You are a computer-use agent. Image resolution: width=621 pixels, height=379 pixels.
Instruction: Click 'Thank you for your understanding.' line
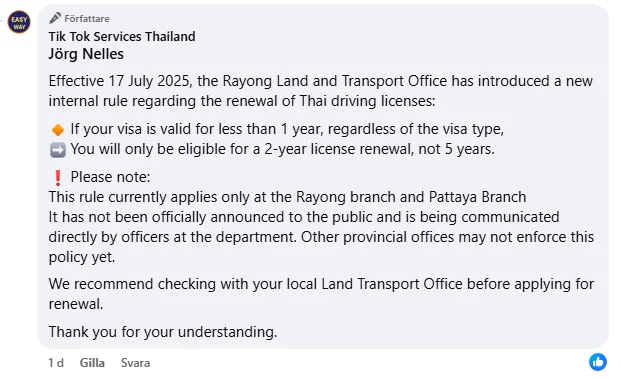tap(163, 332)
